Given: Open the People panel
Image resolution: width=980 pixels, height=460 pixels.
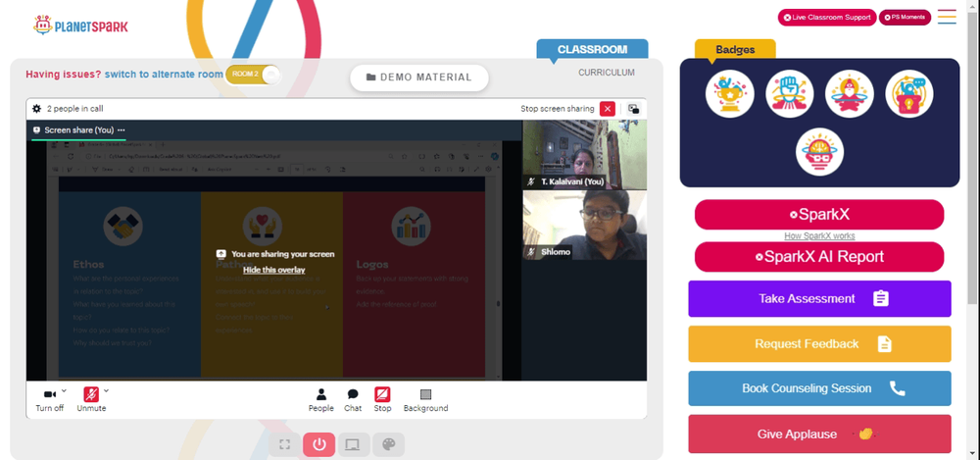Looking at the screenshot, I should tap(320, 400).
